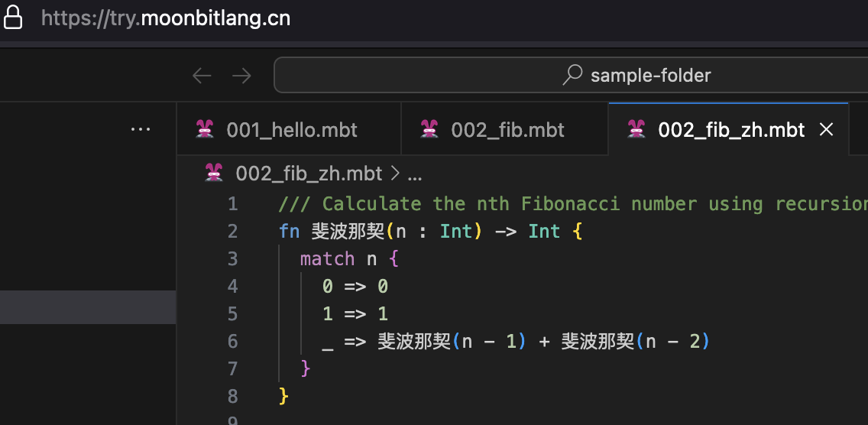868x425 pixels.
Task: Click the Go Back arrow
Action: point(202,75)
